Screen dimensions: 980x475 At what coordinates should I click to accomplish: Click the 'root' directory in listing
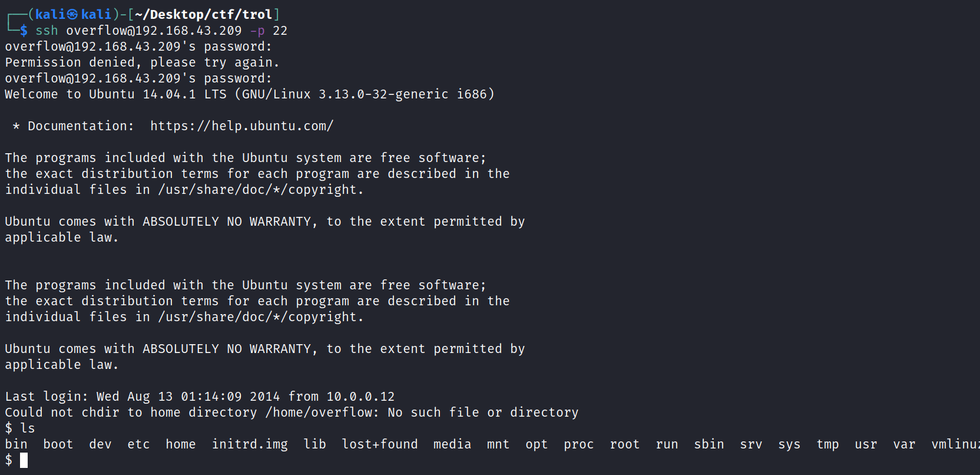tap(624, 444)
